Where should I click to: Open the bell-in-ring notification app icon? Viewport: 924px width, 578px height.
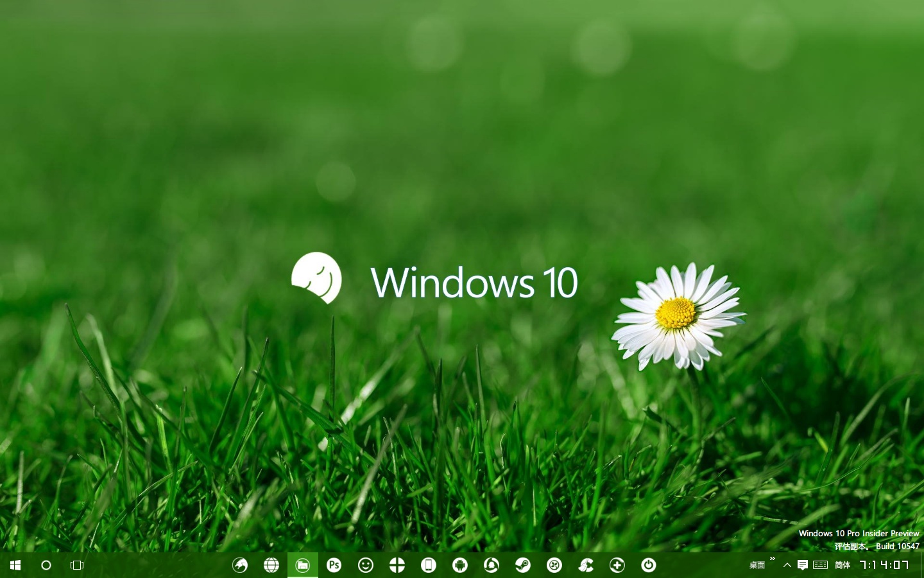(x=492, y=565)
